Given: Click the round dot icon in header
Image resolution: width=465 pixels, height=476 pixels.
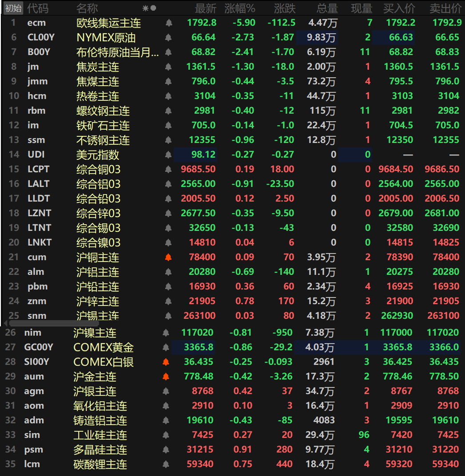Looking at the screenshot, I should (x=153, y=8).
